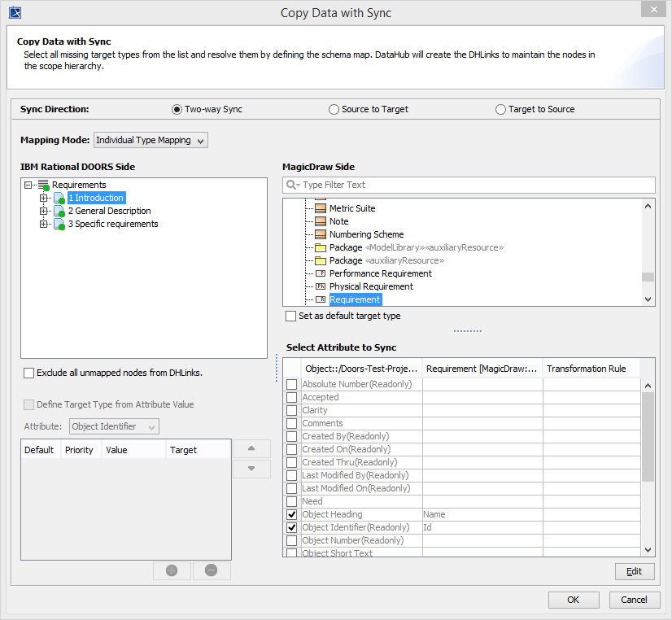Select Source to Target sync direction

[334, 110]
